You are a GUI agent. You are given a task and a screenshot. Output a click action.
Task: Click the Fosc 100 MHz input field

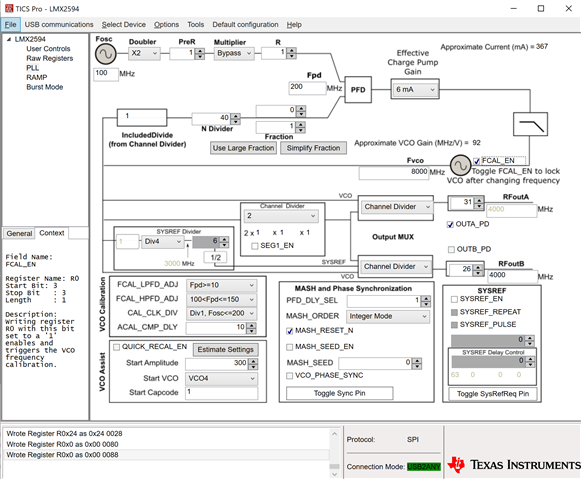point(106,73)
